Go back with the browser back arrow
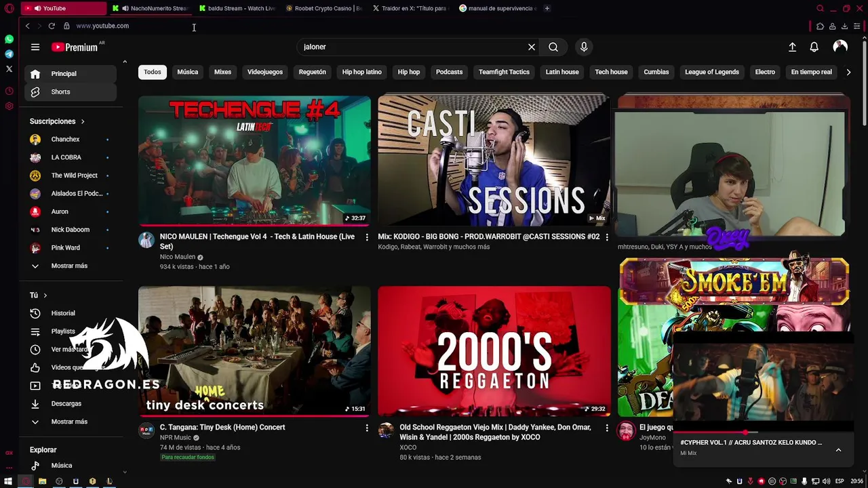Viewport: 868px width, 488px height. [x=27, y=26]
